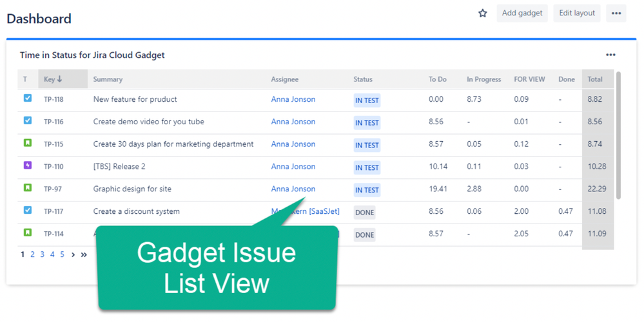Go to page 4

[x=52, y=255]
